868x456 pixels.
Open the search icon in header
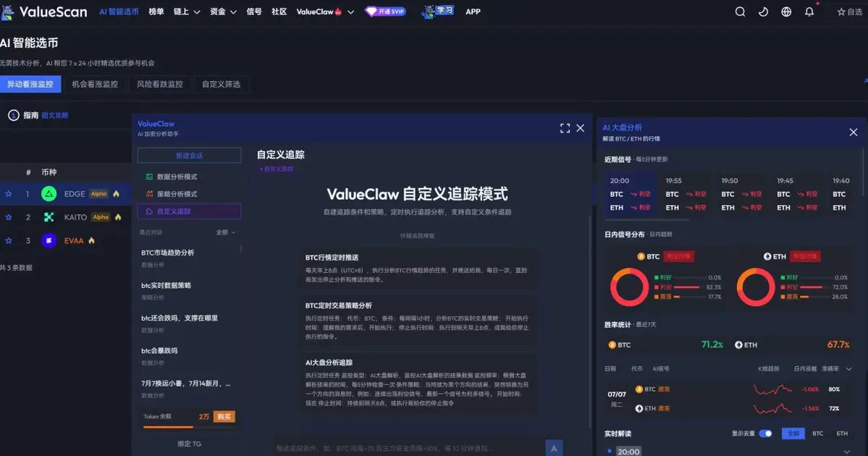[x=740, y=12]
